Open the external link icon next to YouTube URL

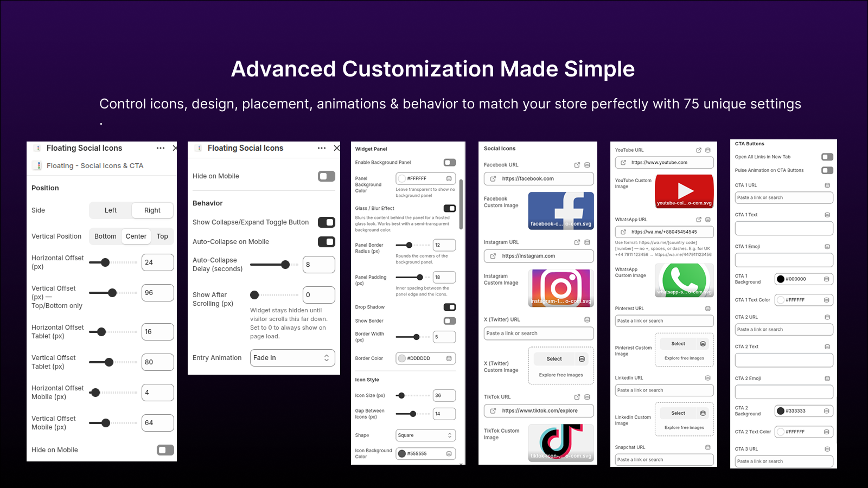click(699, 150)
